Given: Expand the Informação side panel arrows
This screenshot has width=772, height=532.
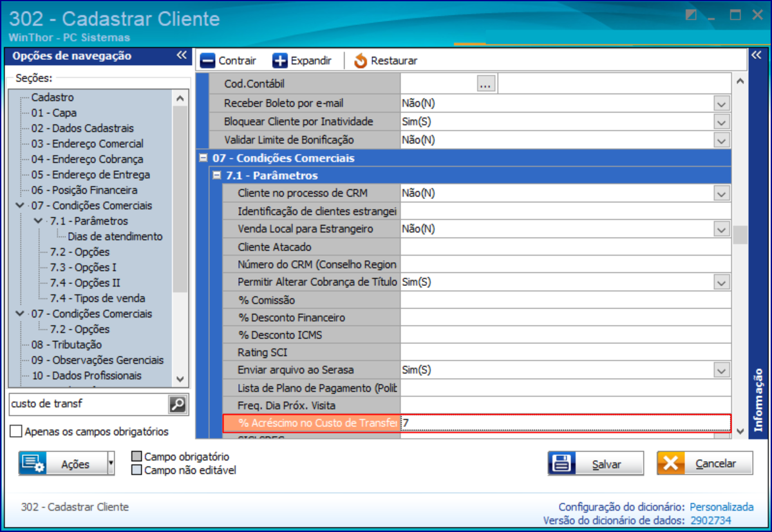Looking at the screenshot, I should [x=757, y=55].
